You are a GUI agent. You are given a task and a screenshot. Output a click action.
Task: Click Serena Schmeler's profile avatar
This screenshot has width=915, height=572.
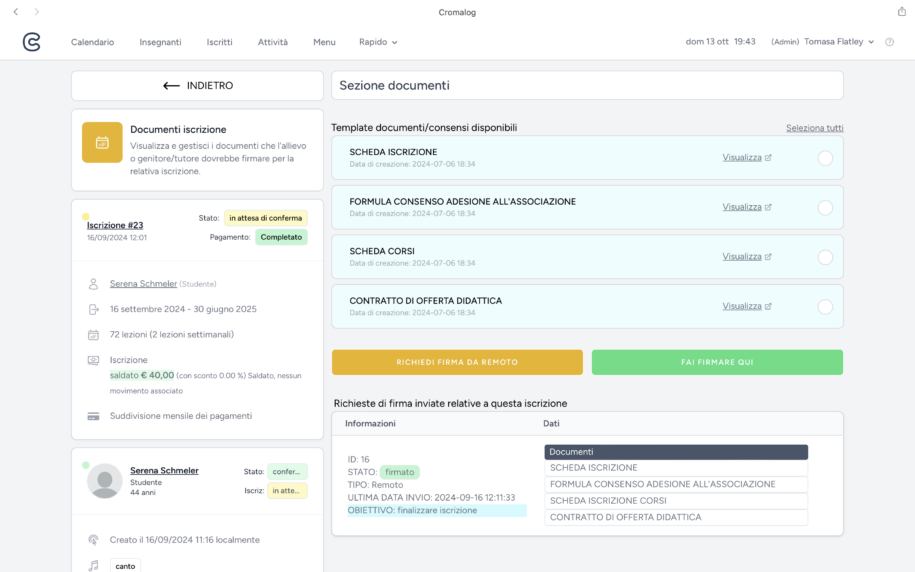coord(104,481)
